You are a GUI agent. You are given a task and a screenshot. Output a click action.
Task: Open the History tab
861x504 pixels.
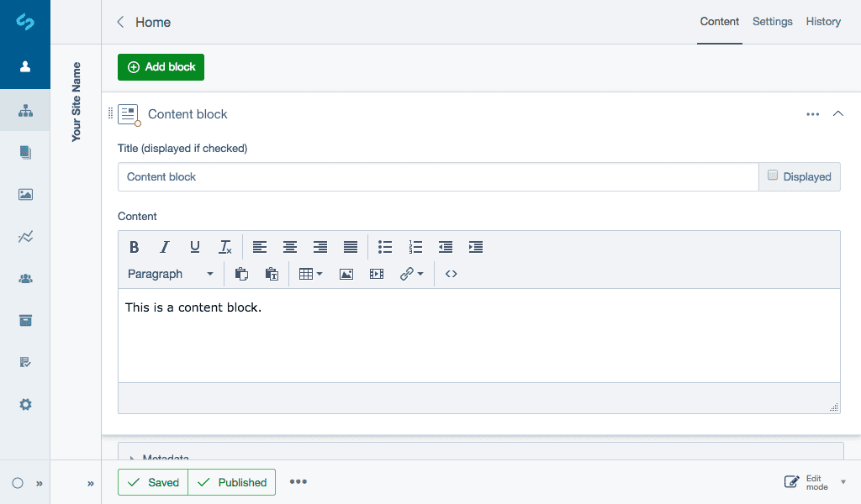823,22
